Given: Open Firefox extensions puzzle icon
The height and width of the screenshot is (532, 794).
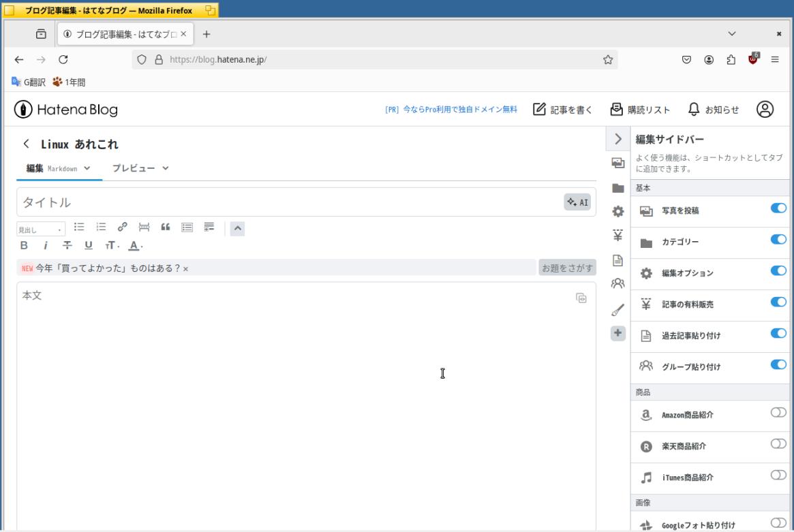Looking at the screenshot, I should click(x=731, y=60).
